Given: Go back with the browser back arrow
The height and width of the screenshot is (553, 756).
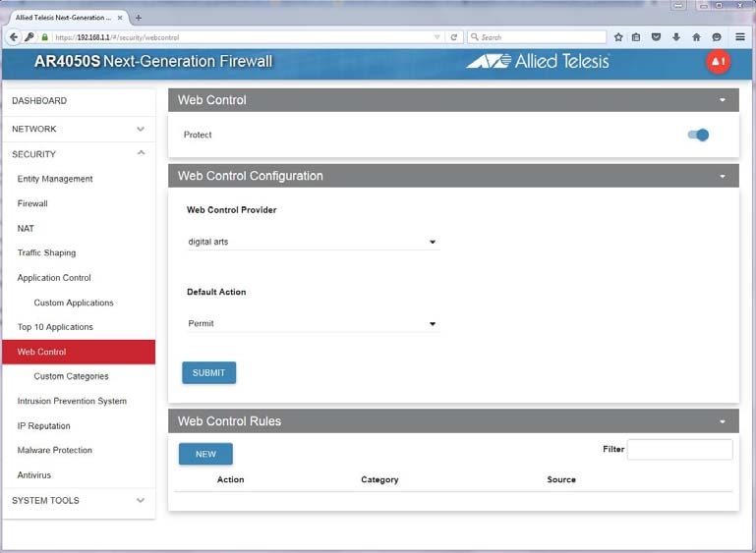Looking at the screenshot, I should coord(14,37).
